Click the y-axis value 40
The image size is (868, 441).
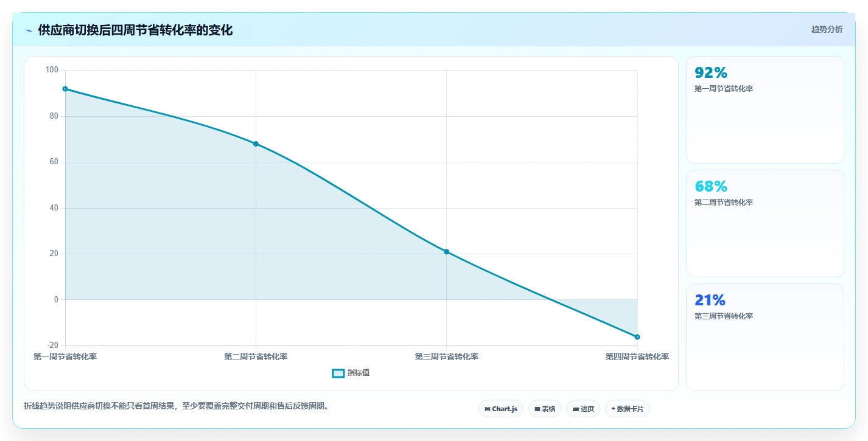[54, 208]
